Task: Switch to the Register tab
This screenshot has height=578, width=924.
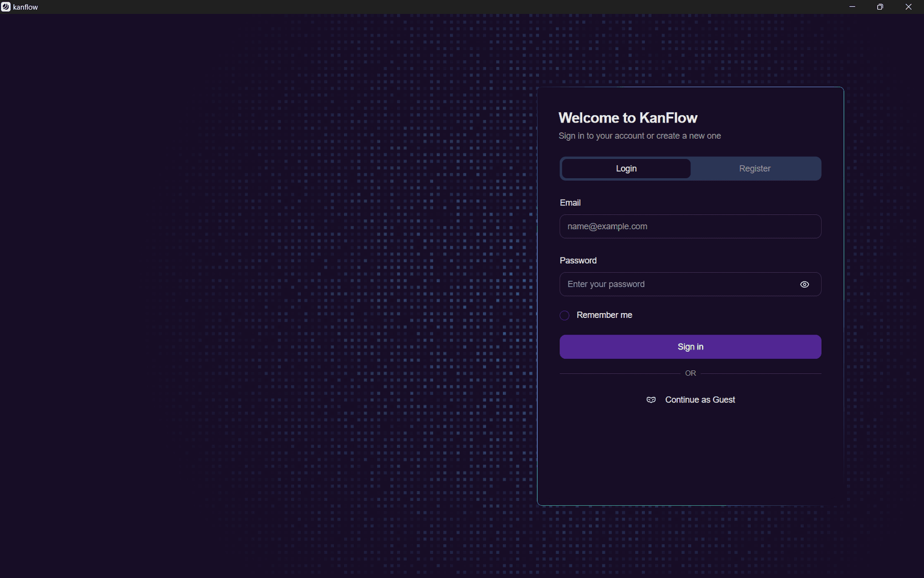Action: click(x=755, y=168)
